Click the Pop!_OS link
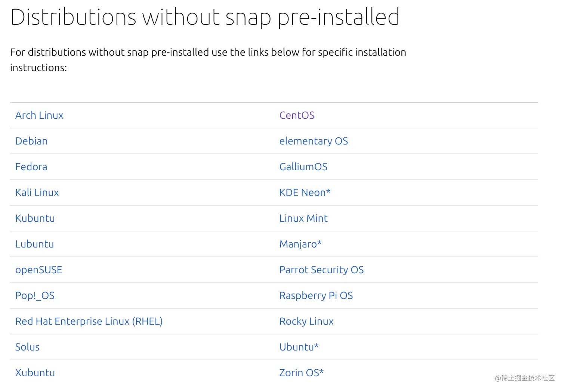Screen dimensions: 565x392 pyautogui.click(x=35, y=296)
